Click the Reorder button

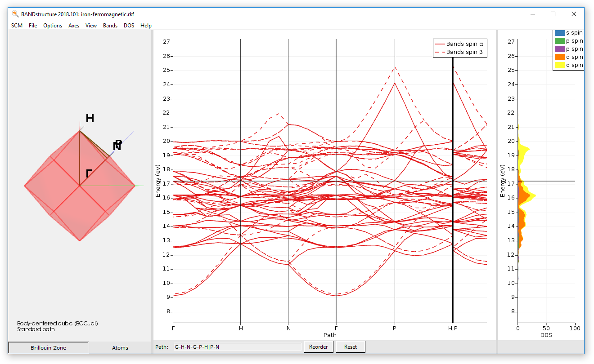pos(319,346)
